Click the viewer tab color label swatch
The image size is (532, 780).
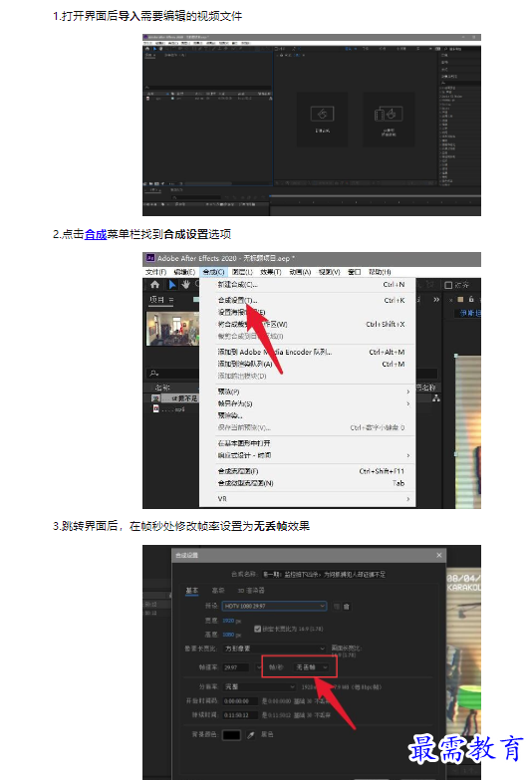tap(460, 300)
